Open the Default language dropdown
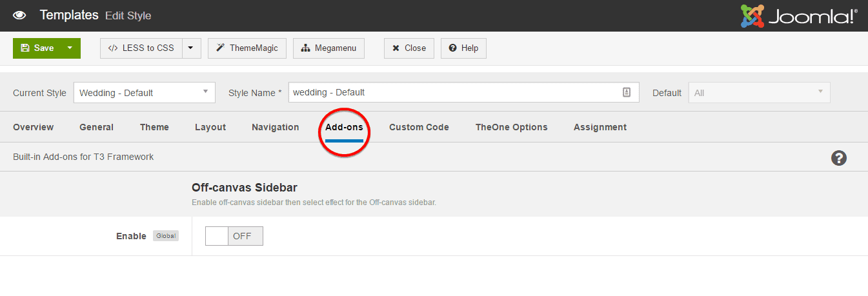This screenshot has height=296, width=868. tap(759, 92)
